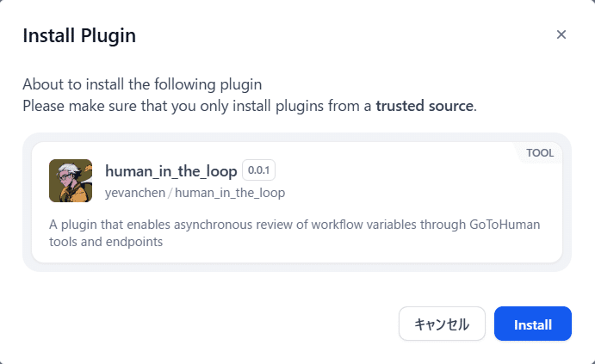Click the word GoToHuman in the description
Image resolution: width=595 pixels, height=364 pixels.
pos(505,225)
